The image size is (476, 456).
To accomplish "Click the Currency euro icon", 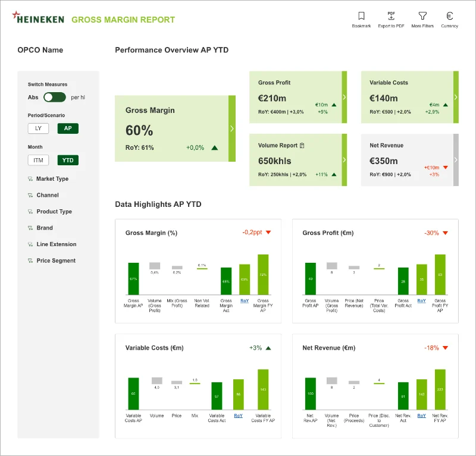I will coord(450,16).
